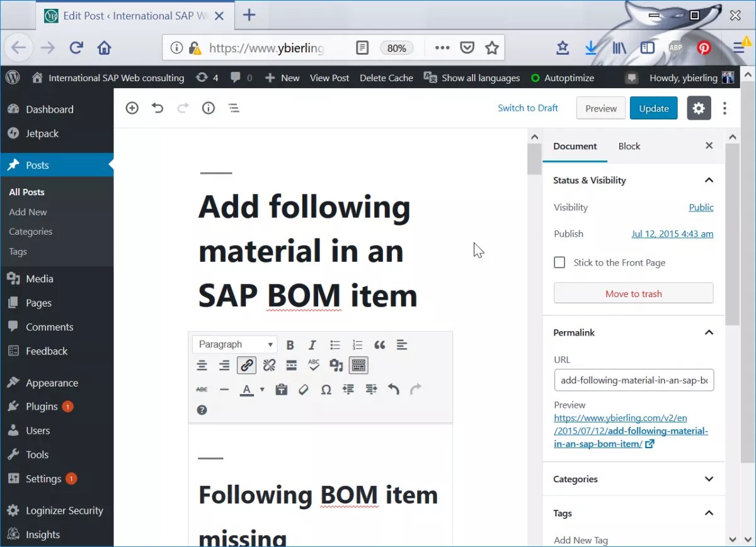The image size is (756, 547).
Task: Open Appearance in the admin menu
Action: (52, 383)
